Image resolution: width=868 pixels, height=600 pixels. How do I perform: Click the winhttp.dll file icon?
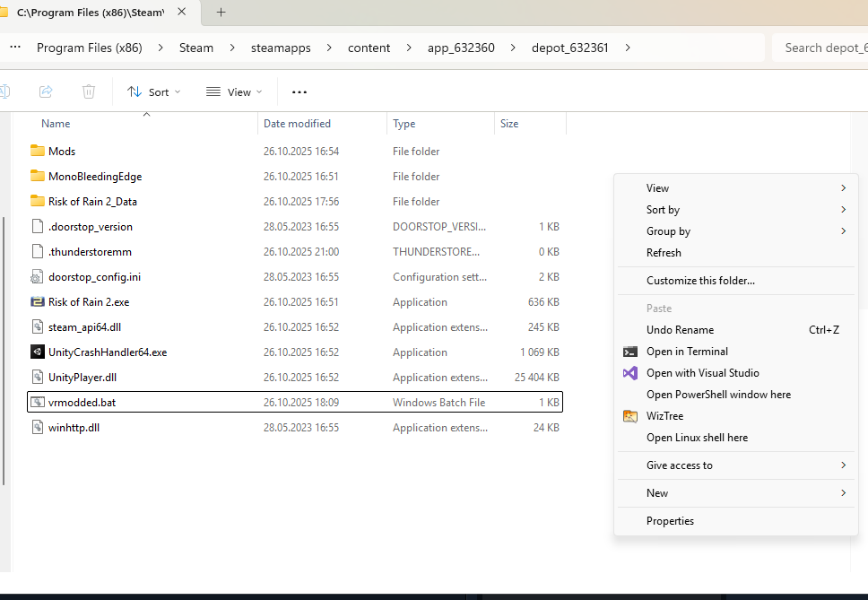pos(37,427)
